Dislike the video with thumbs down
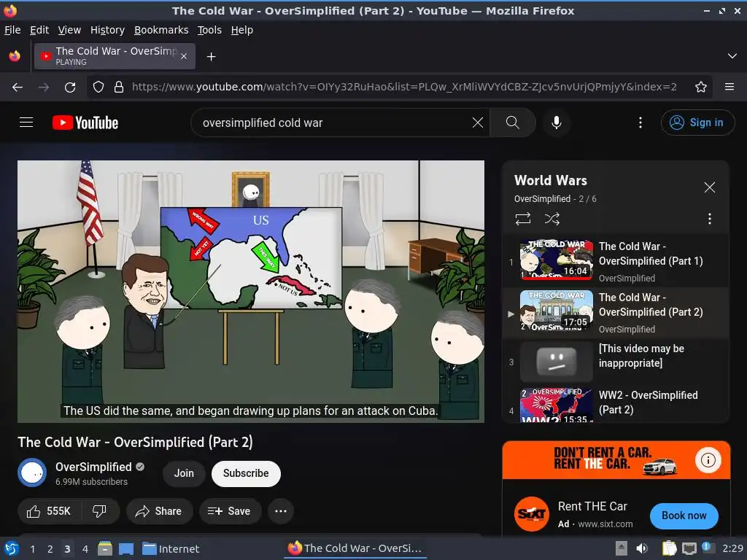Viewport: 747px width, 560px height. pos(99,511)
